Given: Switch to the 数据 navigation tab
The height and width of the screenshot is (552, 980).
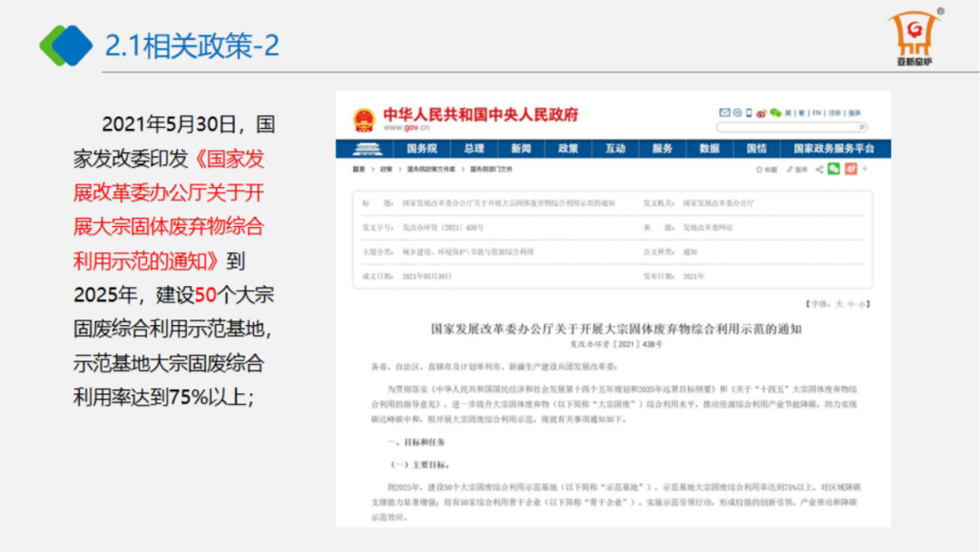Looking at the screenshot, I should (710, 148).
